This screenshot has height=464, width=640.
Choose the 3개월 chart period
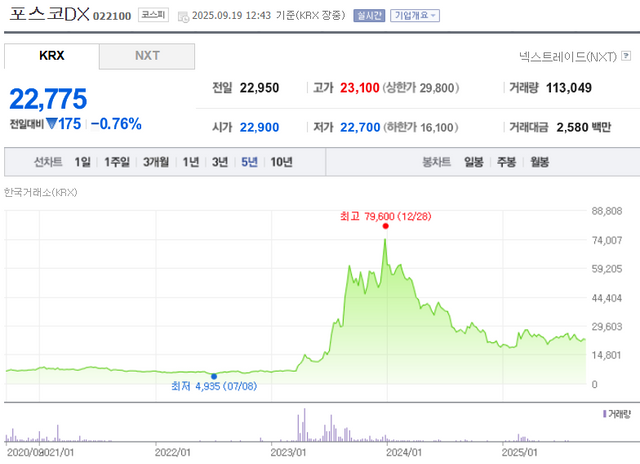[155, 162]
